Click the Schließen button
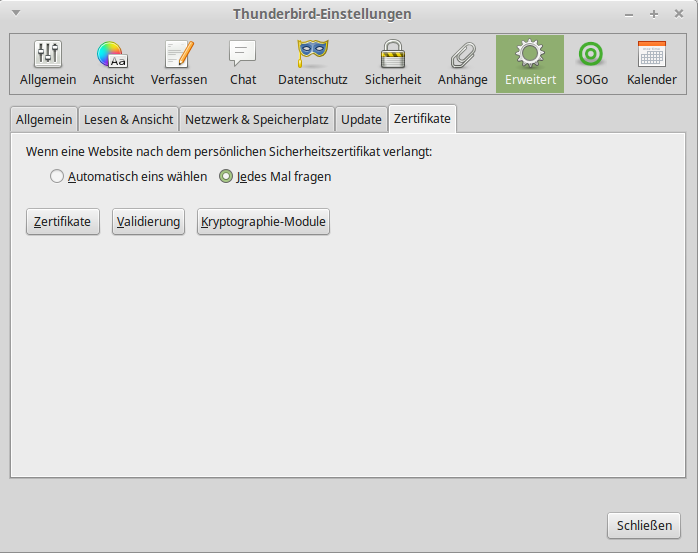This screenshot has height=553, width=698. click(x=644, y=525)
